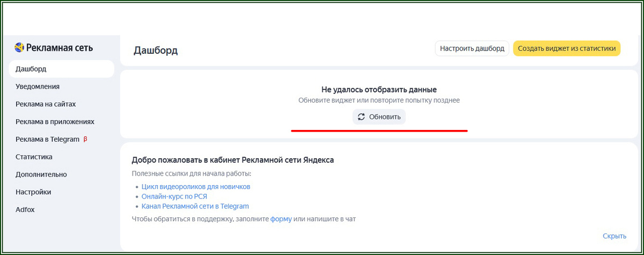Click the Обновите виджет или повторите попытку text
Image resolution: width=644 pixels, height=255 pixels.
(379, 100)
